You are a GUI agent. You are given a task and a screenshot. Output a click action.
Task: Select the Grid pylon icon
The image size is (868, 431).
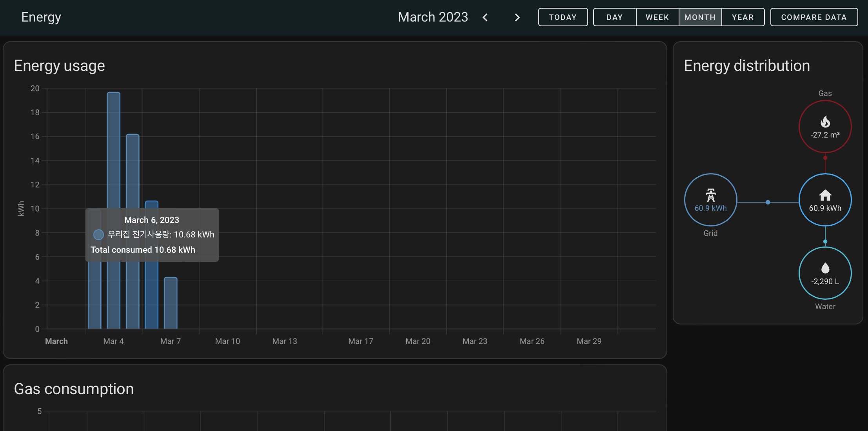(x=710, y=195)
